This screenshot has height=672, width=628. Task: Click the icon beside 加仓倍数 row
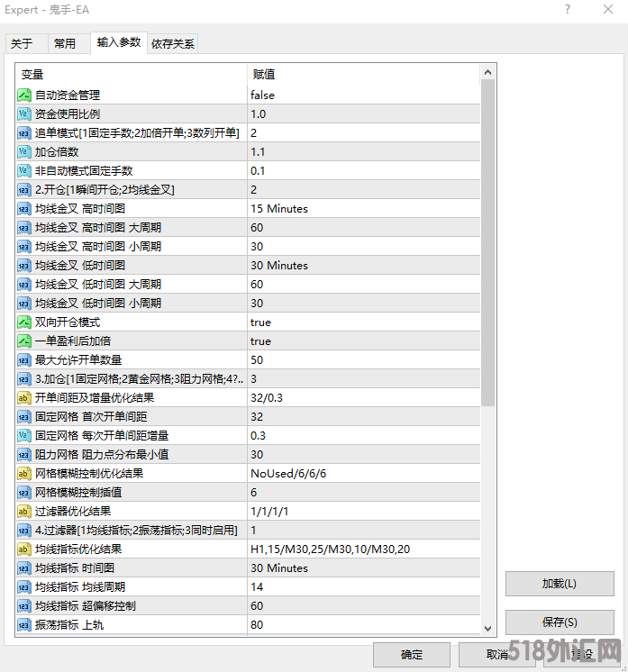point(24,151)
